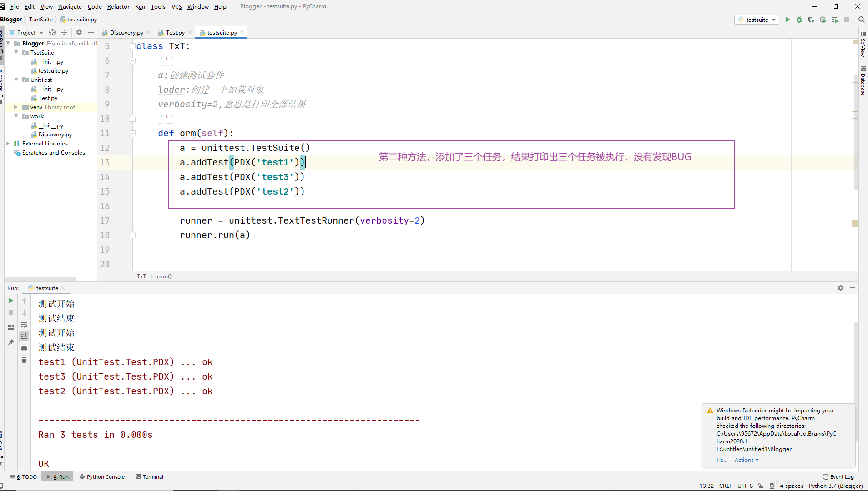Change UTF-8 file encoding in status bar

(x=745, y=486)
